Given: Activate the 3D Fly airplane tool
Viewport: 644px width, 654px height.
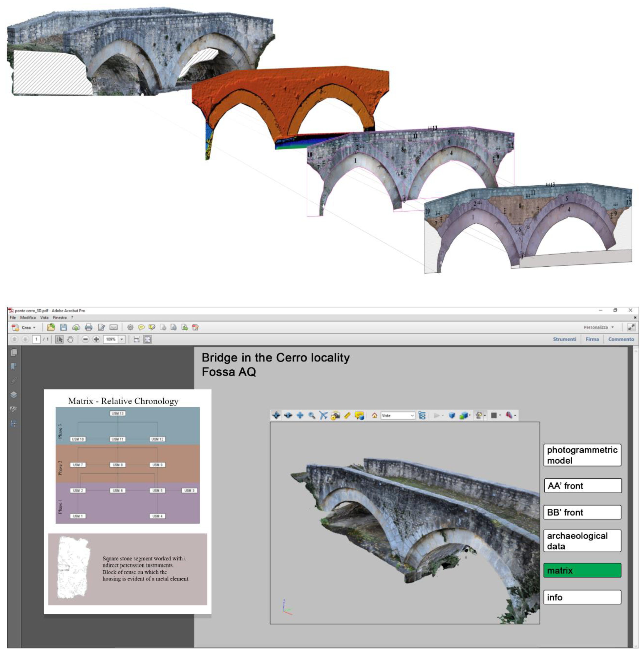Looking at the screenshot, I should (323, 415).
